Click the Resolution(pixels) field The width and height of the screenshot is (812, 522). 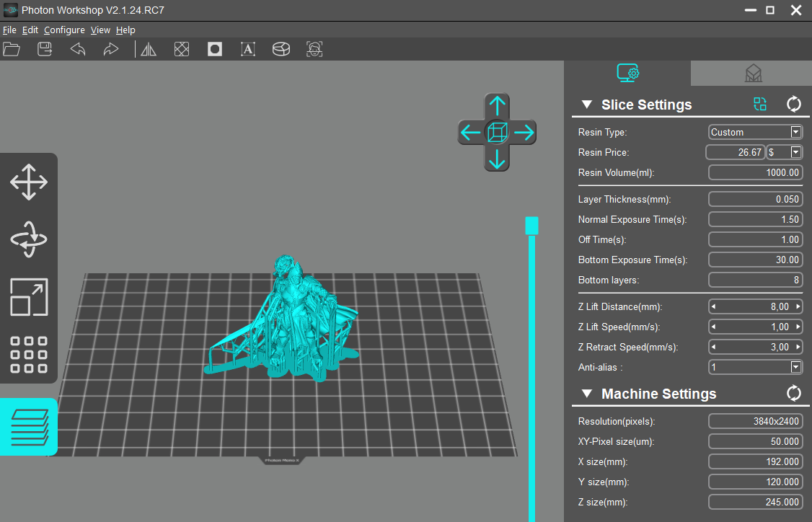point(755,422)
